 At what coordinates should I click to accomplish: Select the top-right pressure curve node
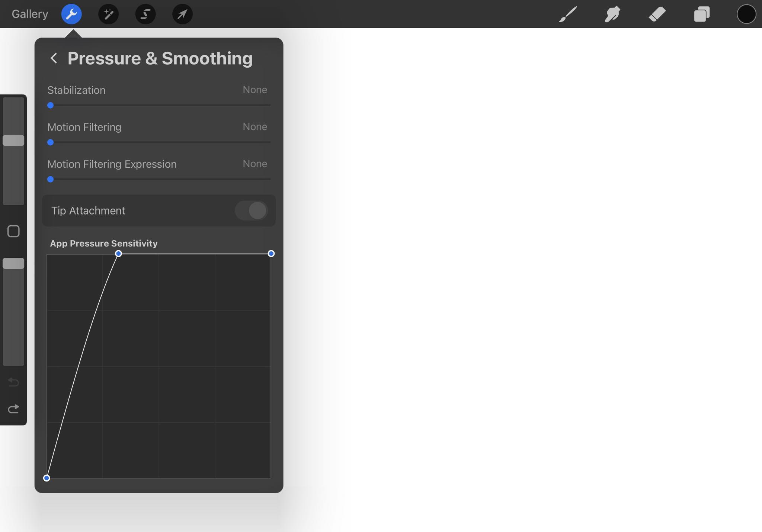click(x=271, y=254)
